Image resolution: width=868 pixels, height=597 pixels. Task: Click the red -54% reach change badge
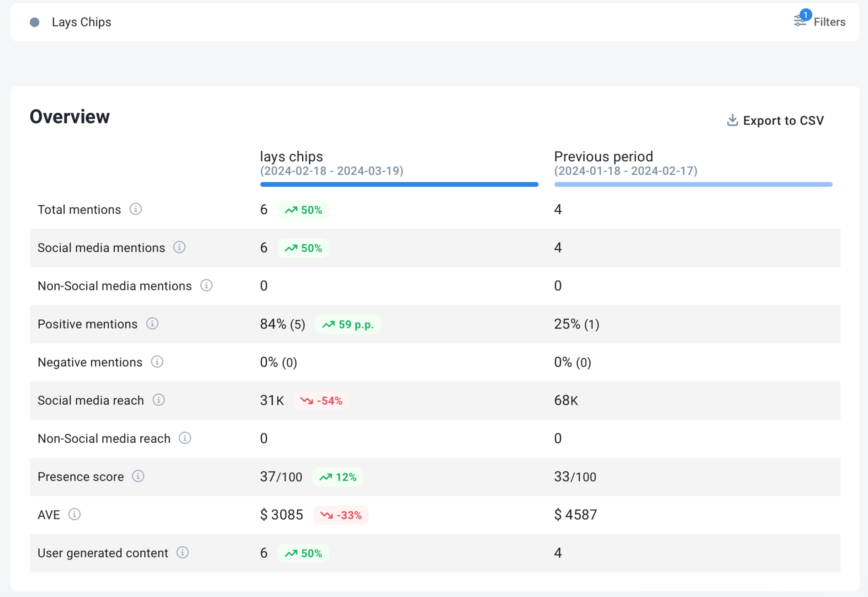322,401
